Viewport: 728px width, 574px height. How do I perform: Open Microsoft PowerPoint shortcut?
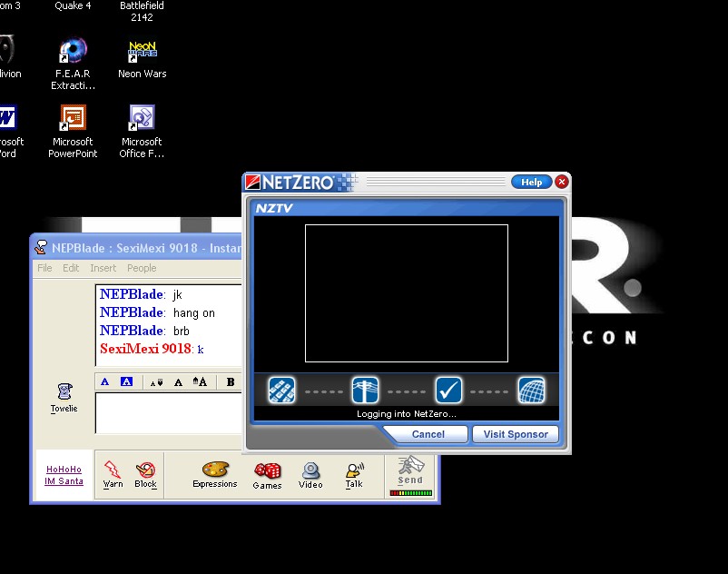pos(73,132)
